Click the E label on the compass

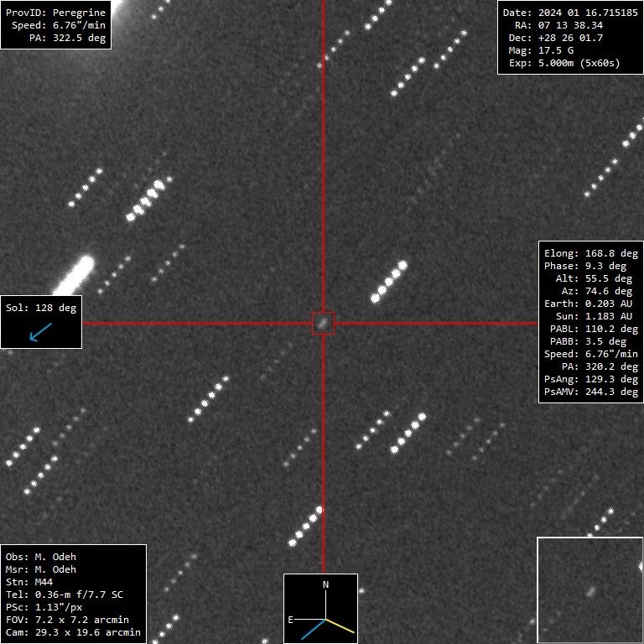(x=291, y=620)
